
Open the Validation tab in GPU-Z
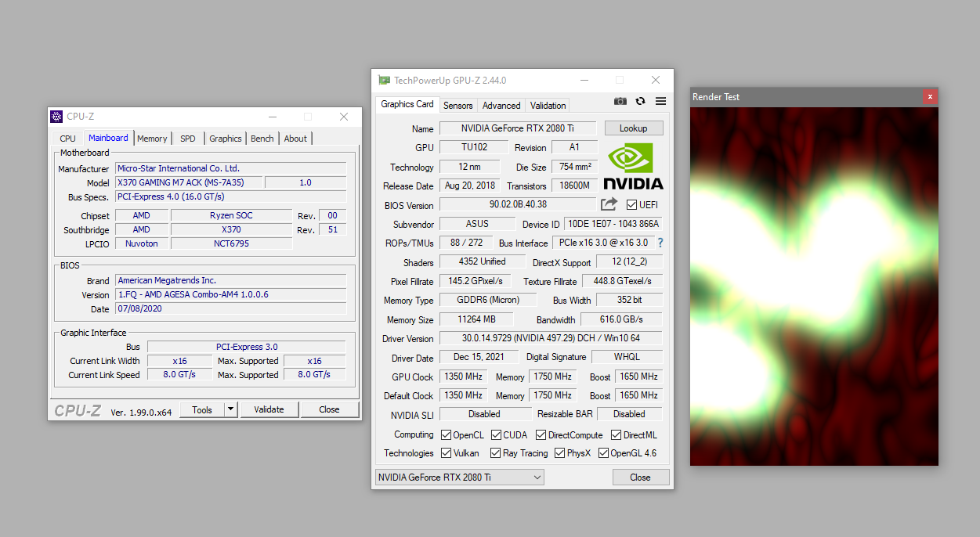(x=548, y=106)
